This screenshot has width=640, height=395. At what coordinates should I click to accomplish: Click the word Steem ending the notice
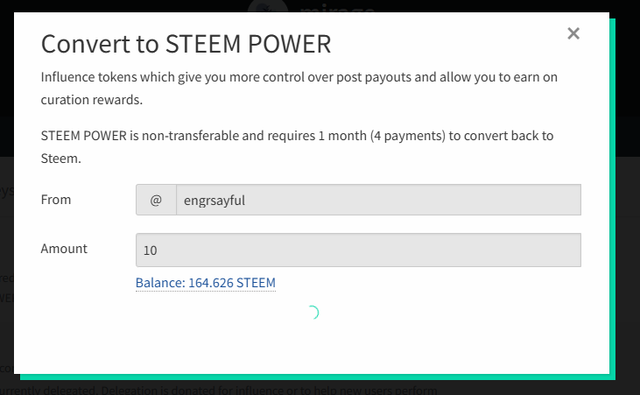pyautogui.click(x=61, y=158)
